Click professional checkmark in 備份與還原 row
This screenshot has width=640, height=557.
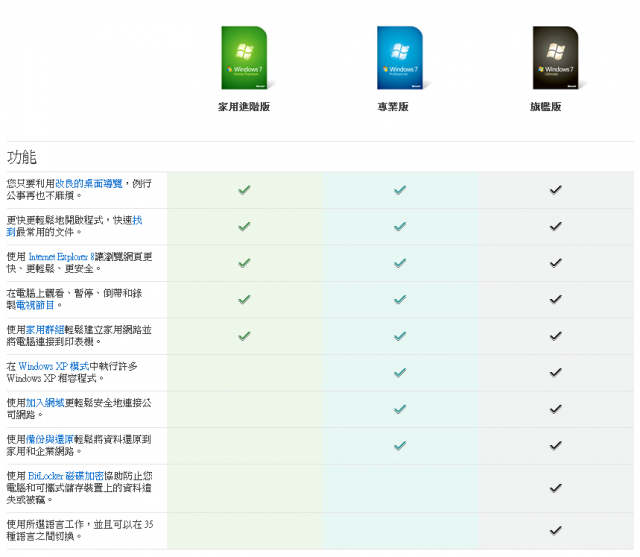click(x=400, y=445)
